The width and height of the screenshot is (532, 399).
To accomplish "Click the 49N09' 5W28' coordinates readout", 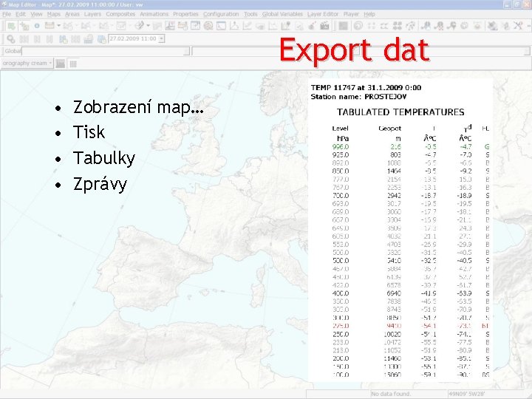I will click(x=466, y=394).
